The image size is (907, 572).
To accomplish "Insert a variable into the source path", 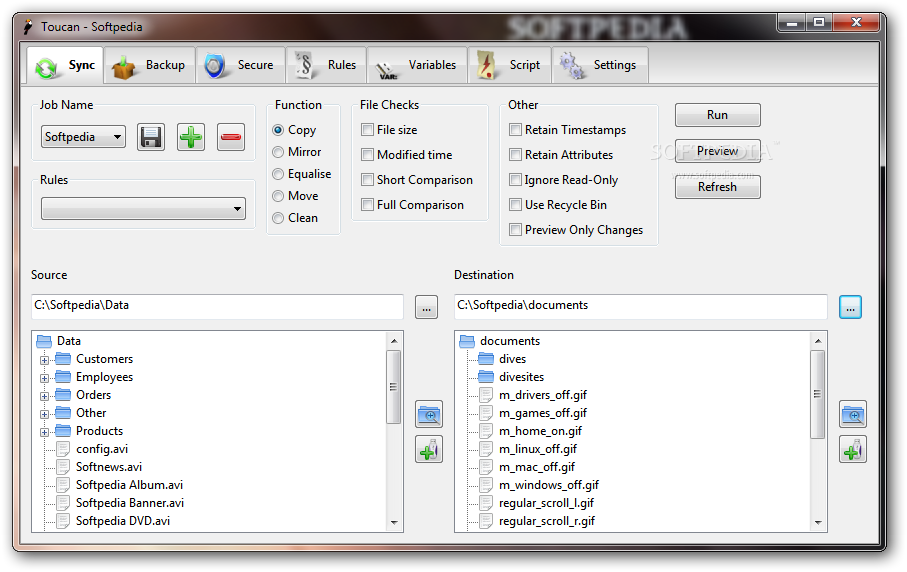I will coord(429,449).
